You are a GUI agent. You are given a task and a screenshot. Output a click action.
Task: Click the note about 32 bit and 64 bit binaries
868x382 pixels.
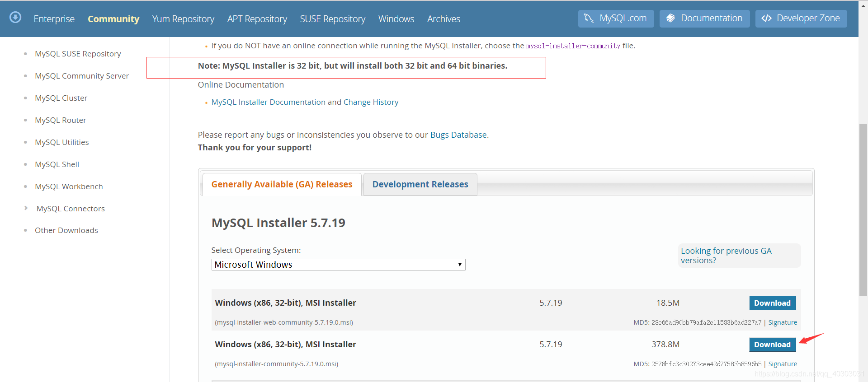[x=353, y=66]
